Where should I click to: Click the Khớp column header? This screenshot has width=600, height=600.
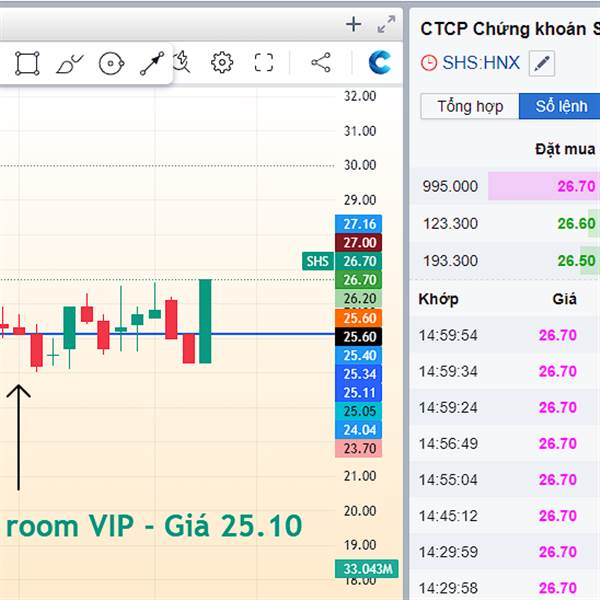(438, 299)
